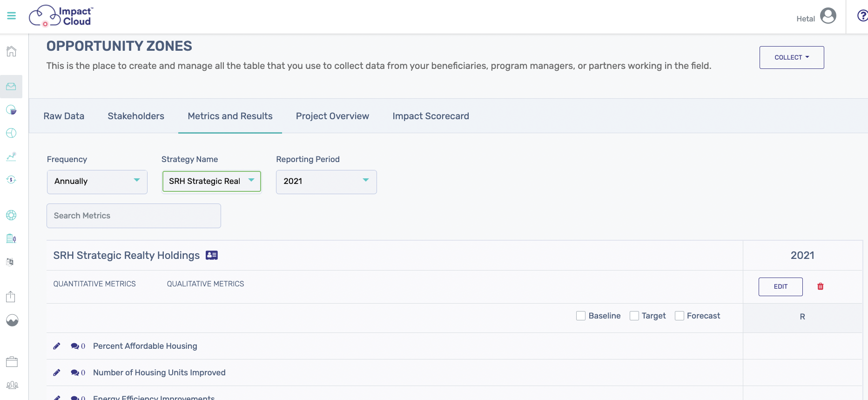Open the Strategy Name dropdown

(212, 182)
